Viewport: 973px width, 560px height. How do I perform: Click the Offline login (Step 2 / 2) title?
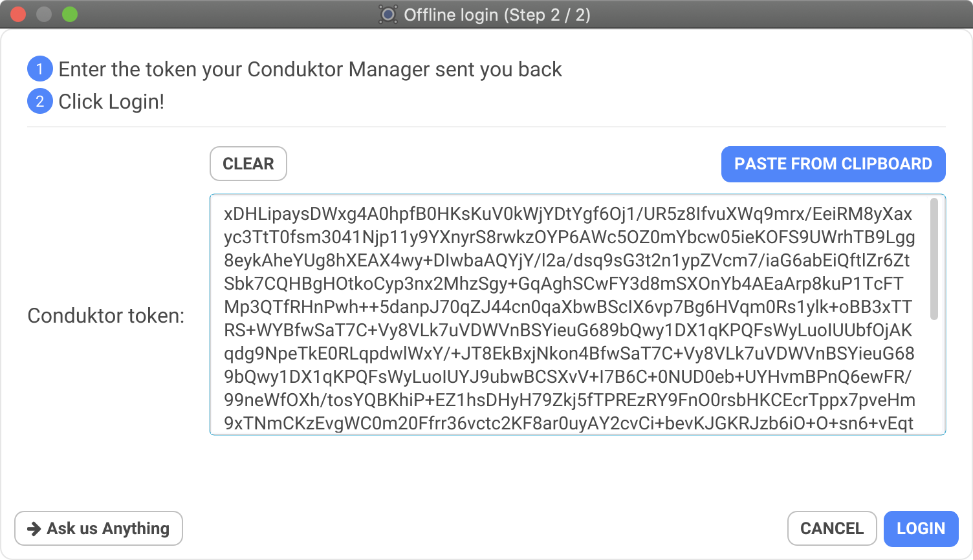(497, 14)
